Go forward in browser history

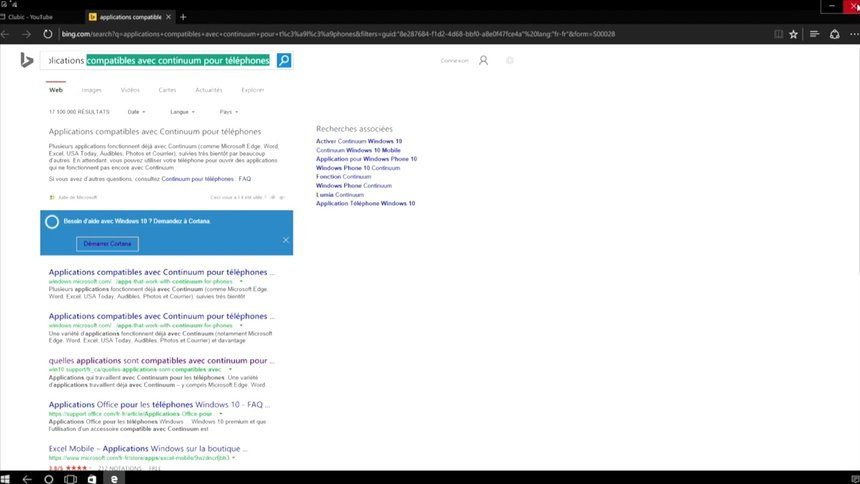(26, 34)
